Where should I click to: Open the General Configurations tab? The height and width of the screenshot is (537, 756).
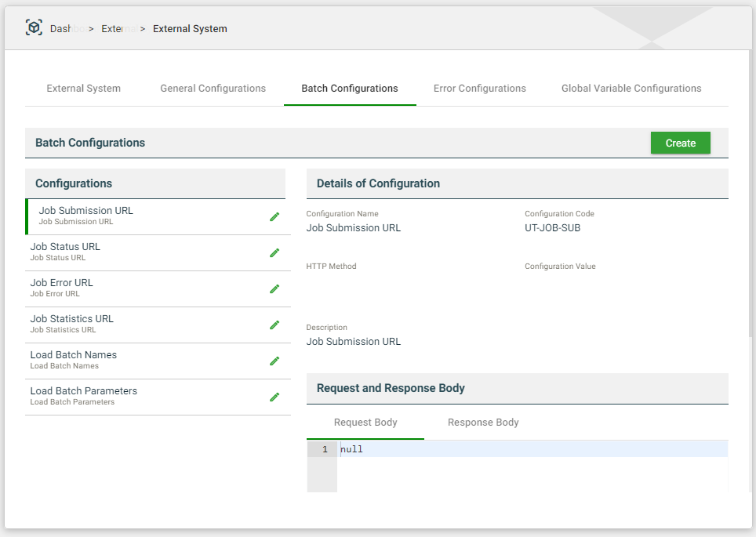[213, 89]
